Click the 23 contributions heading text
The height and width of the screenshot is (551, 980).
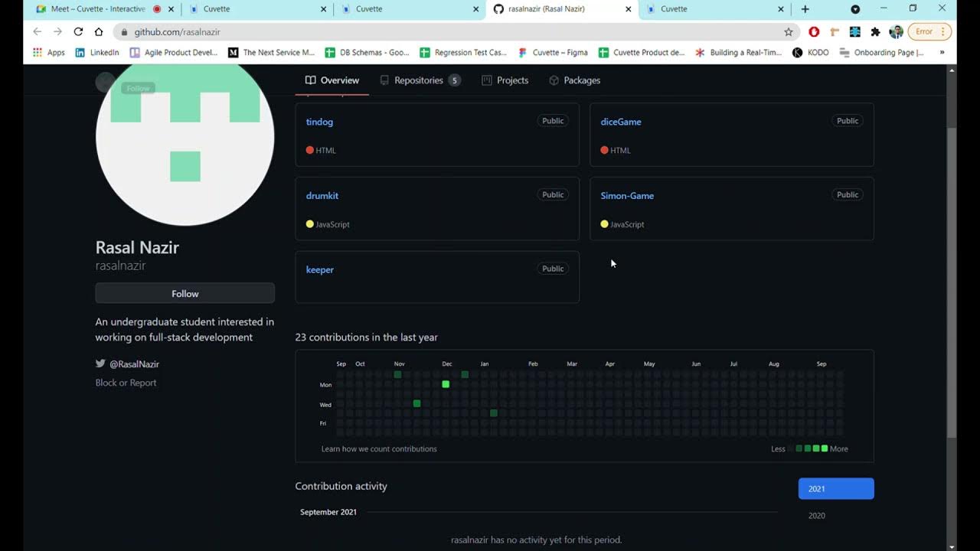(x=366, y=337)
